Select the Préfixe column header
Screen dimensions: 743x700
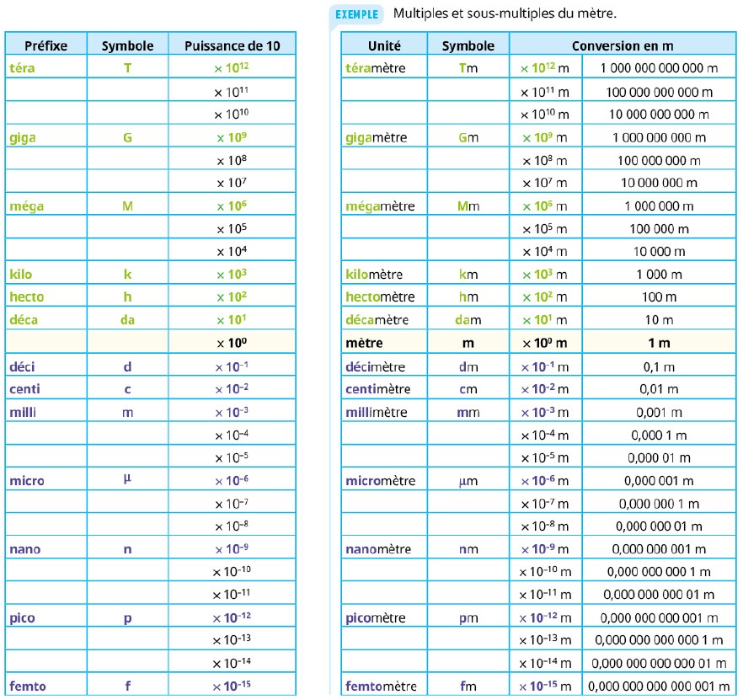(x=46, y=45)
